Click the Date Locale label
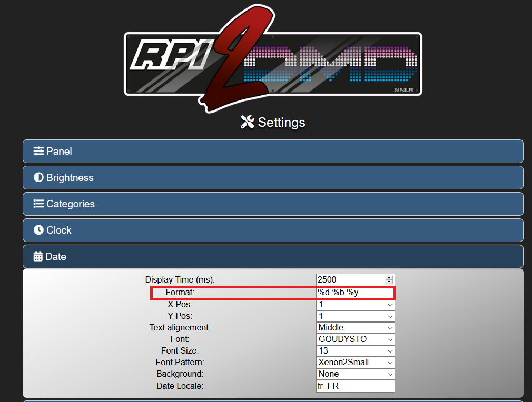Viewport: 532px width, 402px height. (x=180, y=386)
